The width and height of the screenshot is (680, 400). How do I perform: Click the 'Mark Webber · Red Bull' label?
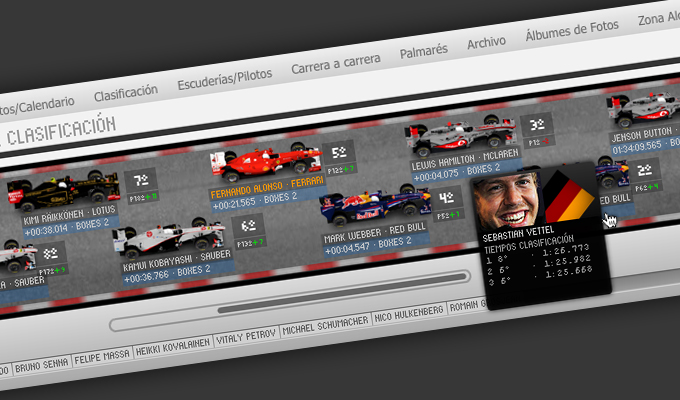point(375,233)
